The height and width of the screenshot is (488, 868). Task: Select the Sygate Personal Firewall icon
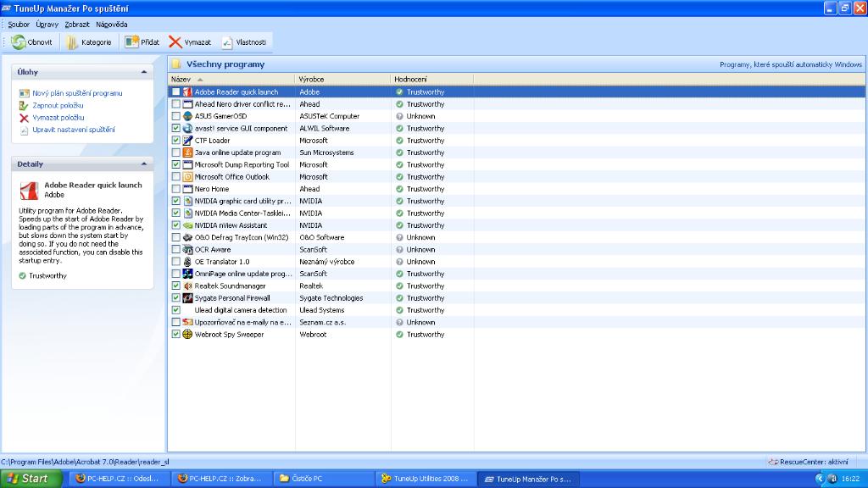[x=187, y=298]
